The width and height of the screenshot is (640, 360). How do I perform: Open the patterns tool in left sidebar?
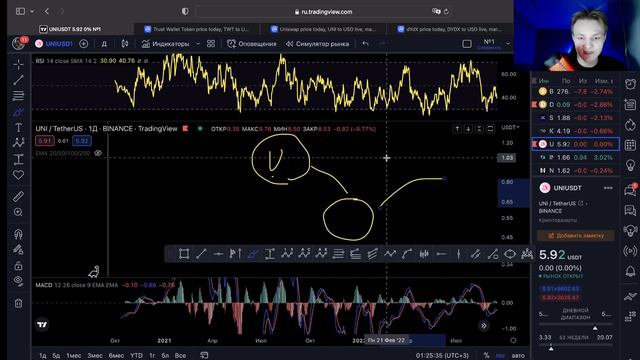point(18,143)
